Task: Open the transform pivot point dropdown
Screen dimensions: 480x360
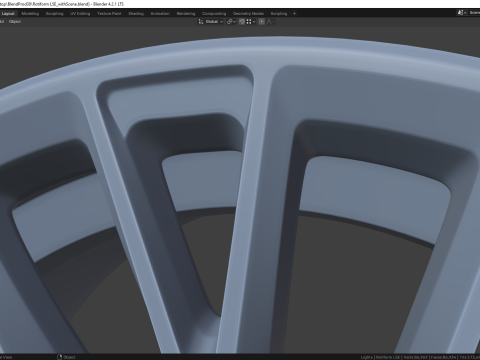Action: [231, 22]
